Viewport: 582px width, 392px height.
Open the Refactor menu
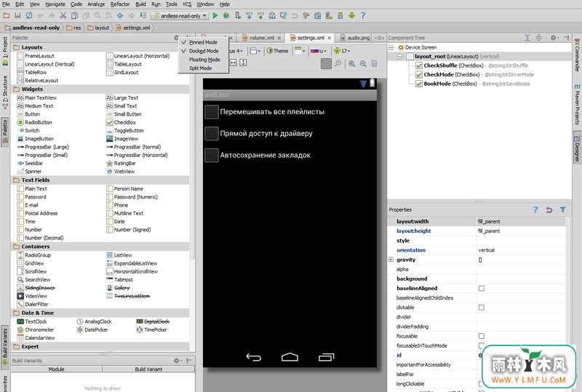click(120, 4)
